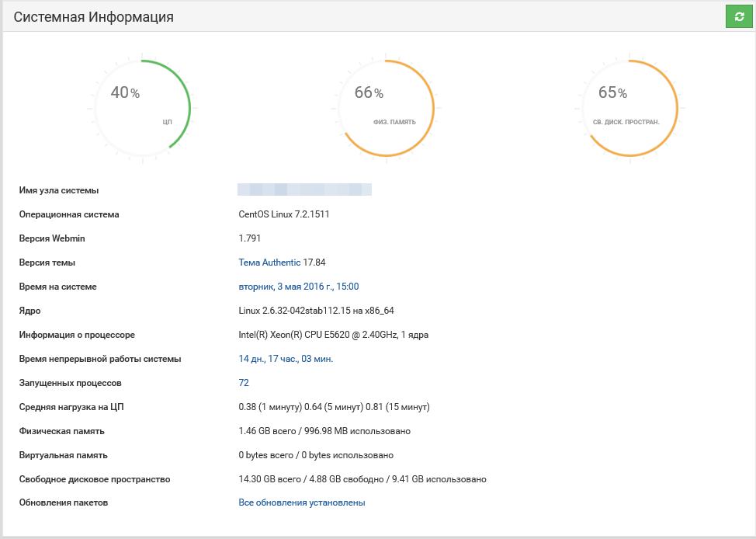The width and height of the screenshot is (756, 539).
Task: Click Все обновления установлены link
Action: click(301, 502)
